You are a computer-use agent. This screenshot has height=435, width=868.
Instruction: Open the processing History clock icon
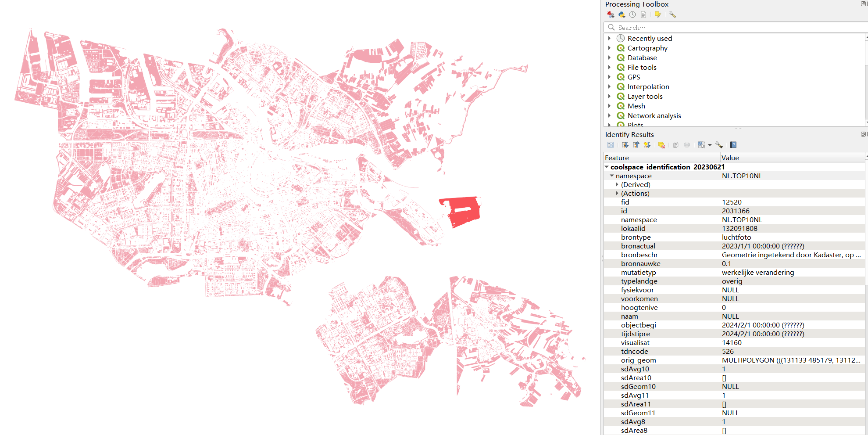[x=632, y=14]
